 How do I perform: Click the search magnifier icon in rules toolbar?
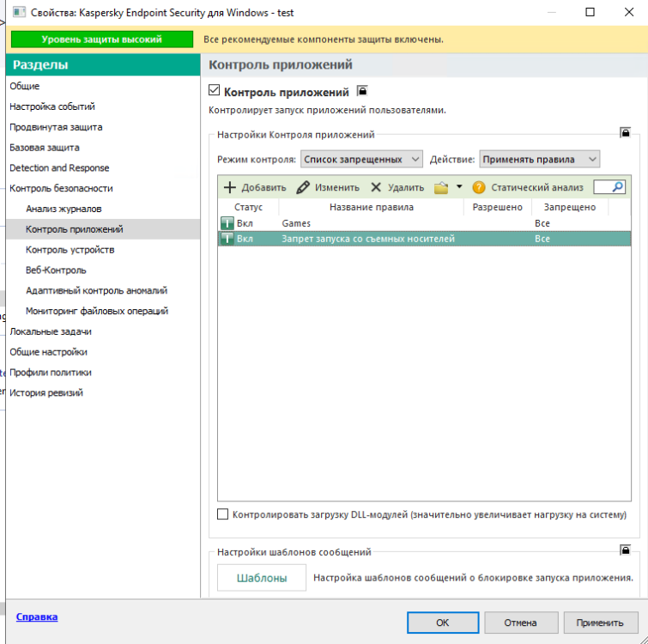point(618,187)
